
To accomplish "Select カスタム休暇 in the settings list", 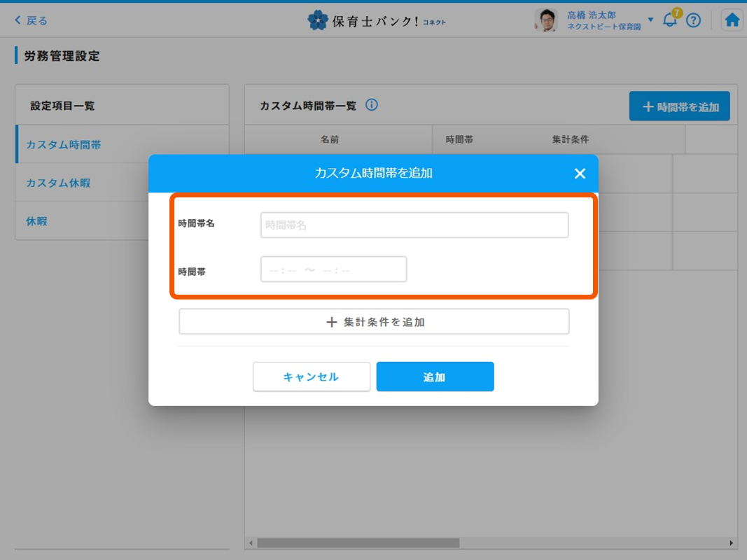I will tap(58, 183).
